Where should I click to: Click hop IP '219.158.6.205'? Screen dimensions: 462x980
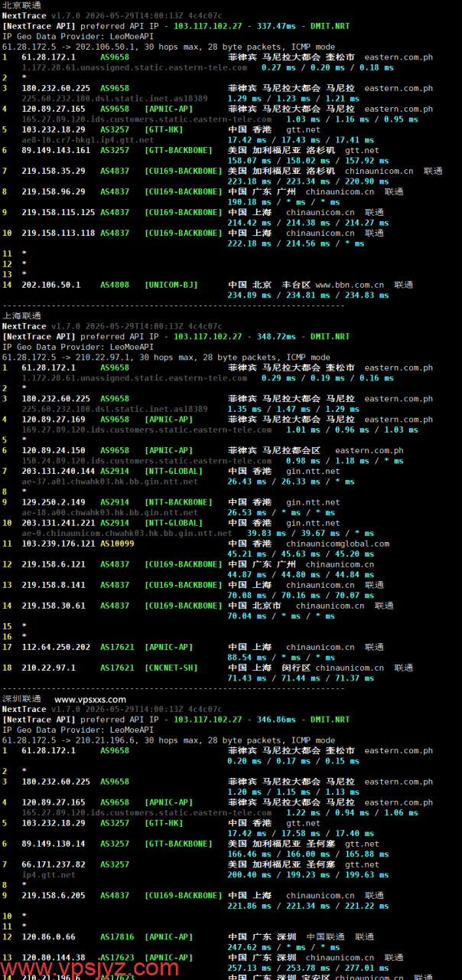(x=54, y=895)
